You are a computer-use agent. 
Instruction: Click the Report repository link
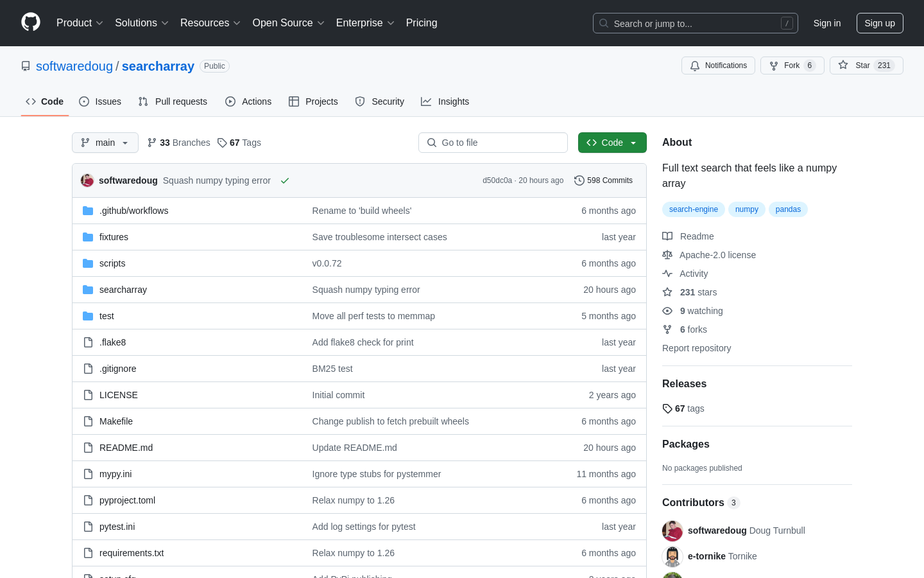coord(696,348)
